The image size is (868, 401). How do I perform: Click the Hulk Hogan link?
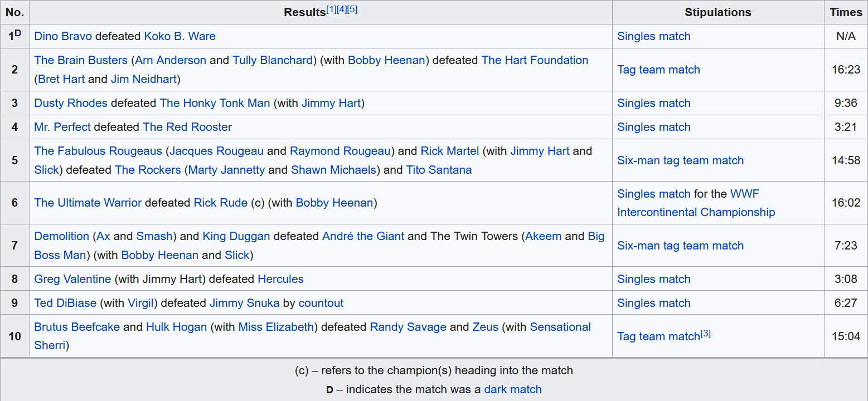(176, 327)
